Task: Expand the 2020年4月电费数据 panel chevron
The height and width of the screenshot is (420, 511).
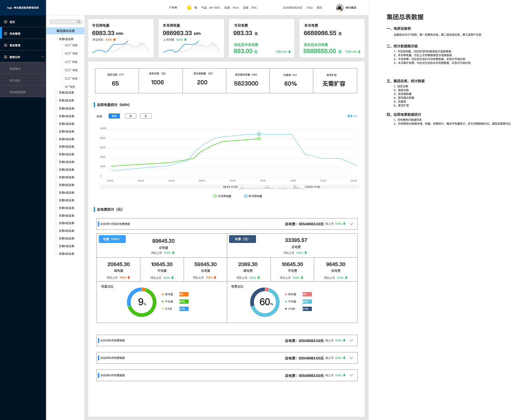Action: pos(351,375)
